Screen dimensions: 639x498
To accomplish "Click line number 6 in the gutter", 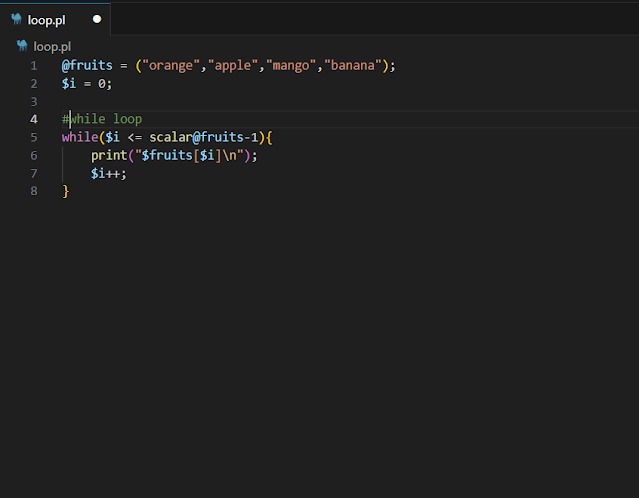I will point(34,155).
